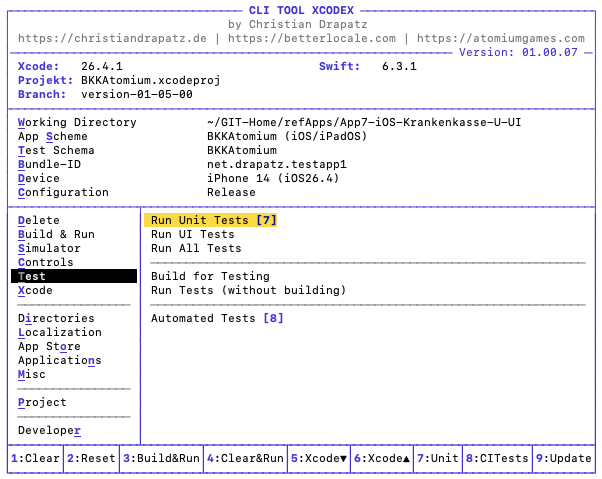
Task: Run Unit Tests [7] option
Action: [x=210, y=220]
